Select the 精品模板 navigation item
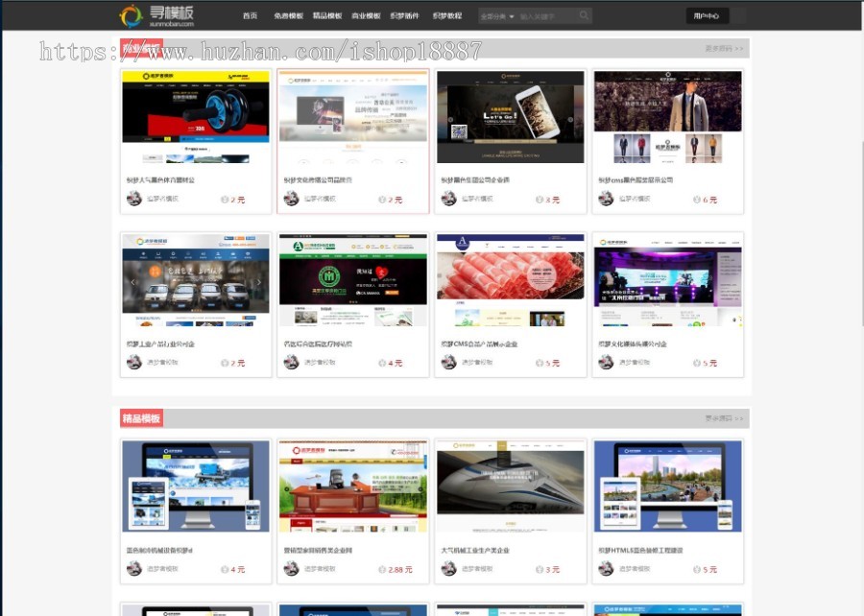The height and width of the screenshot is (616, 864). click(x=326, y=16)
